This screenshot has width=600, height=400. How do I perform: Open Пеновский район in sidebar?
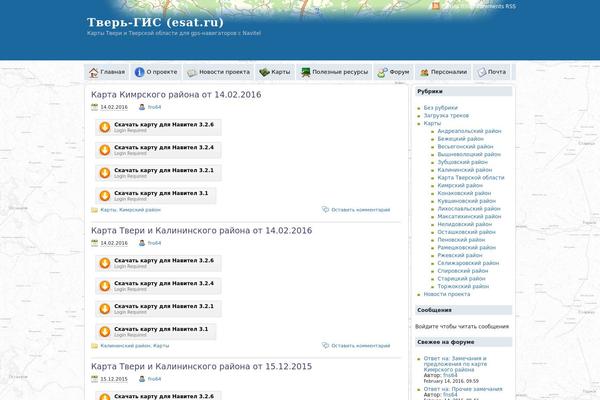(461, 240)
